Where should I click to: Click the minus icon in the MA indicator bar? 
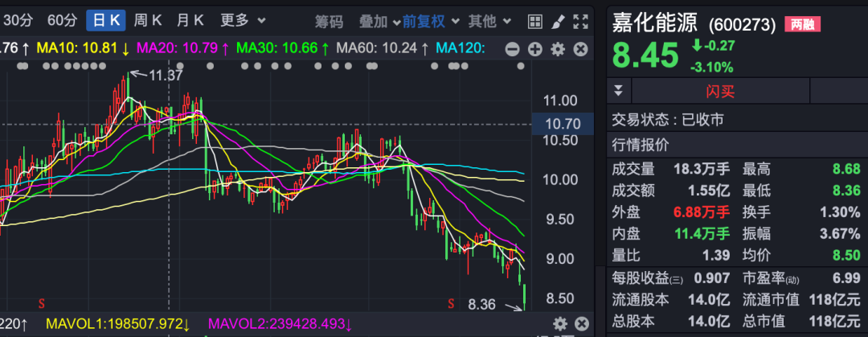click(513, 49)
